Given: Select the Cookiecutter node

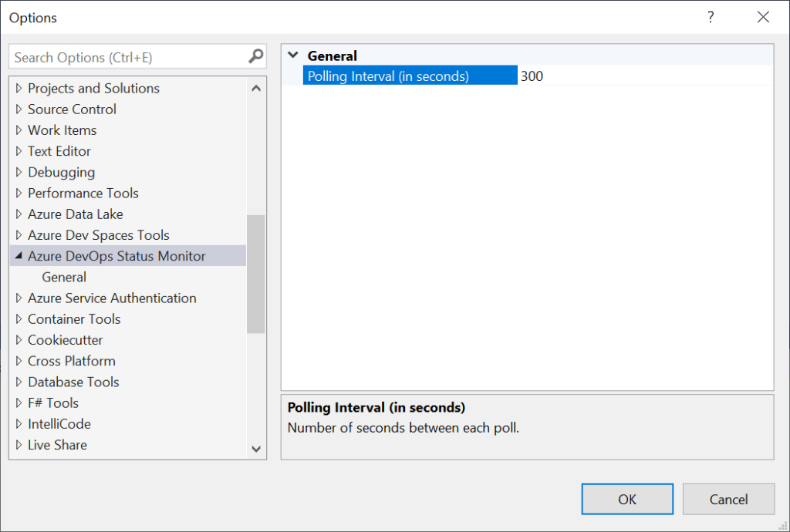Looking at the screenshot, I should 66,339.
